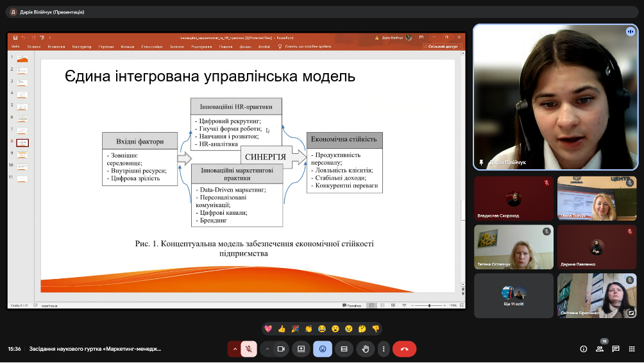This screenshot has width=644, height=363.
Task: Expand video settings arrow beside camera
Action: 267,349
